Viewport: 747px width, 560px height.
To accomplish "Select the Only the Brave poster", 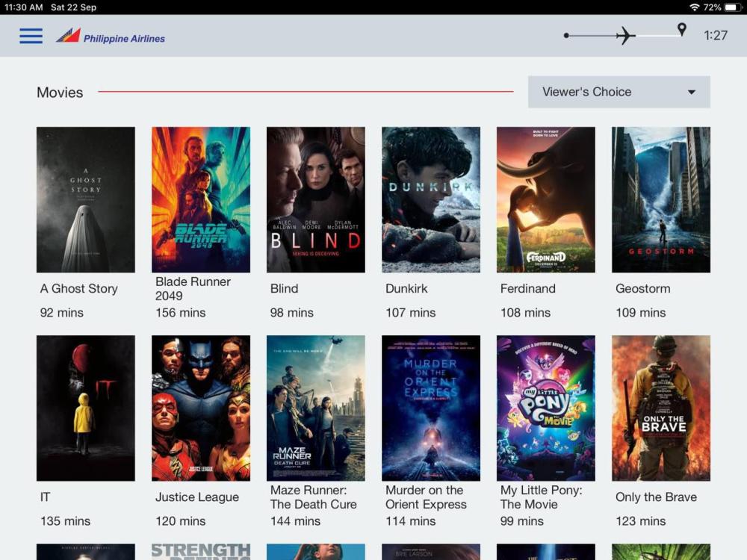I will [661, 408].
